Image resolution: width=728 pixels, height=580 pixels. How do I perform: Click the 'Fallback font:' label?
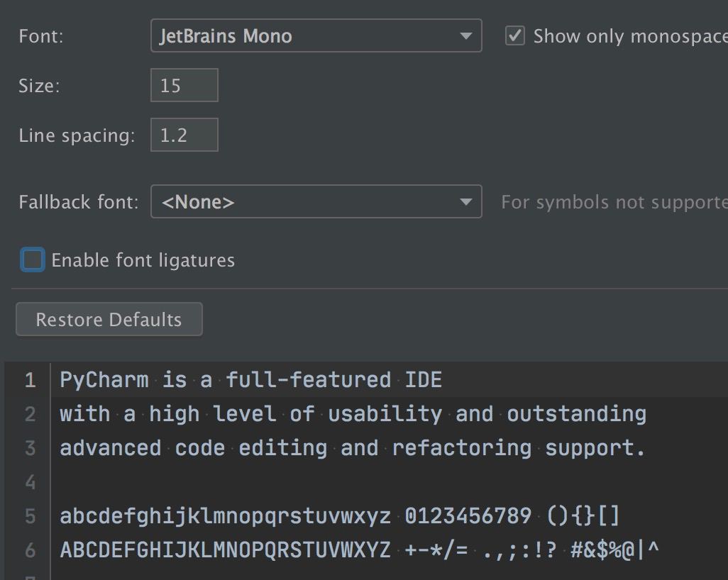pos(79,202)
